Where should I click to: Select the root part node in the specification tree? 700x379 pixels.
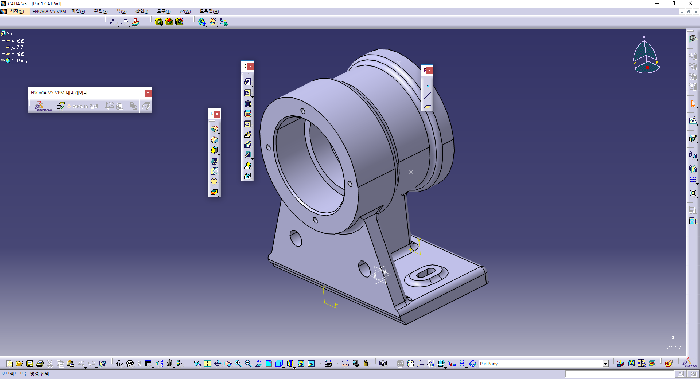tap(7, 33)
